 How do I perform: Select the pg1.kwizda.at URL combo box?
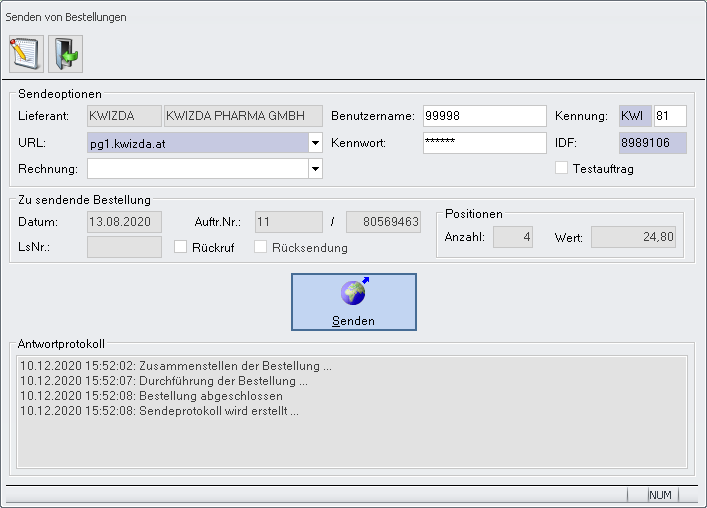tap(197, 143)
